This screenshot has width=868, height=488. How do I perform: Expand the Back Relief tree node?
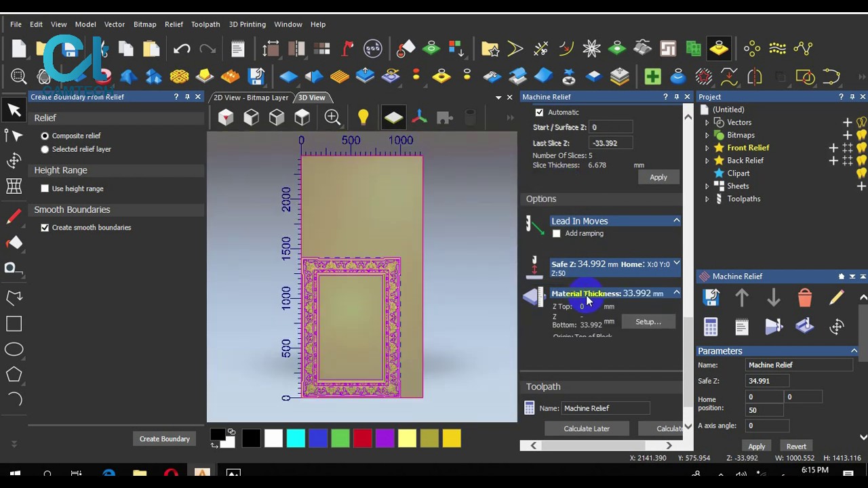(x=707, y=161)
